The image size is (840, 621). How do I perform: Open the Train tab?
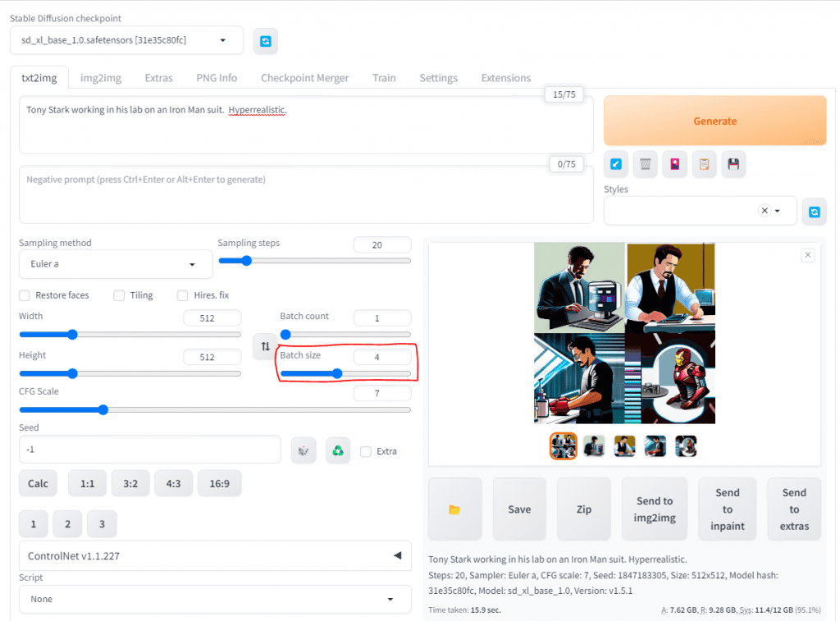[x=384, y=78]
